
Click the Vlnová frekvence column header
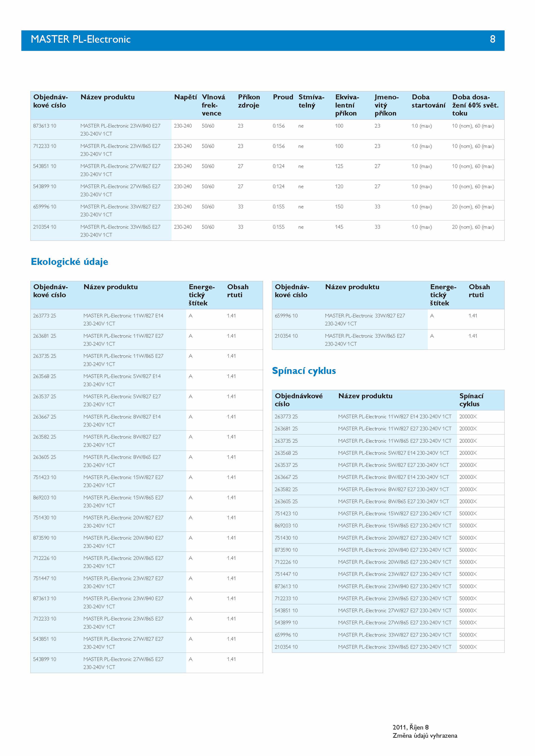pyautogui.click(x=213, y=105)
